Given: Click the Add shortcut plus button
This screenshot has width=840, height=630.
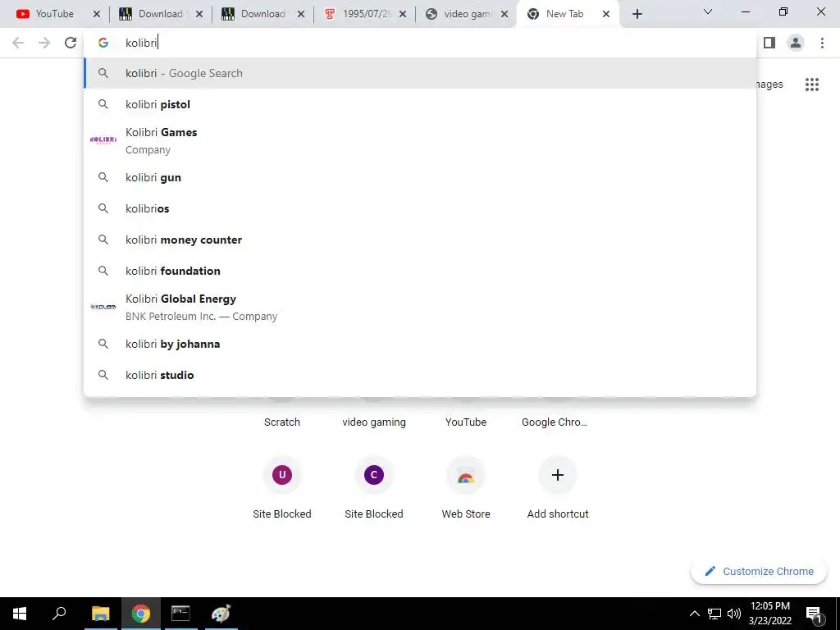Looking at the screenshot, I should (558, 475).
